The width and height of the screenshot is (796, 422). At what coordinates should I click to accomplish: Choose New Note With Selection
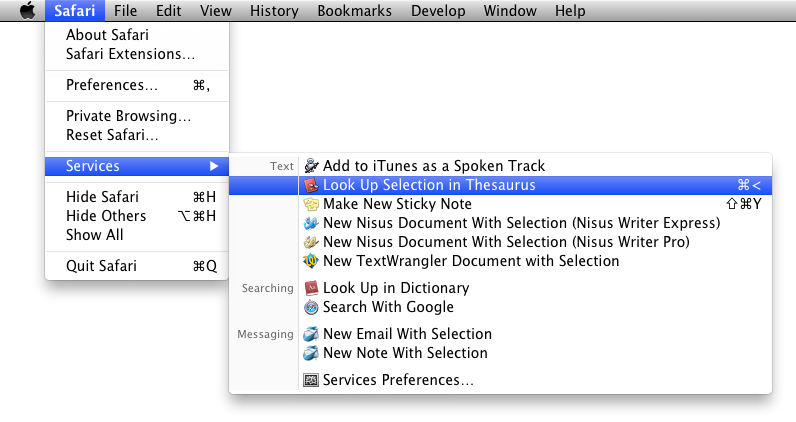pyautogui.click(x=501, y=353)
